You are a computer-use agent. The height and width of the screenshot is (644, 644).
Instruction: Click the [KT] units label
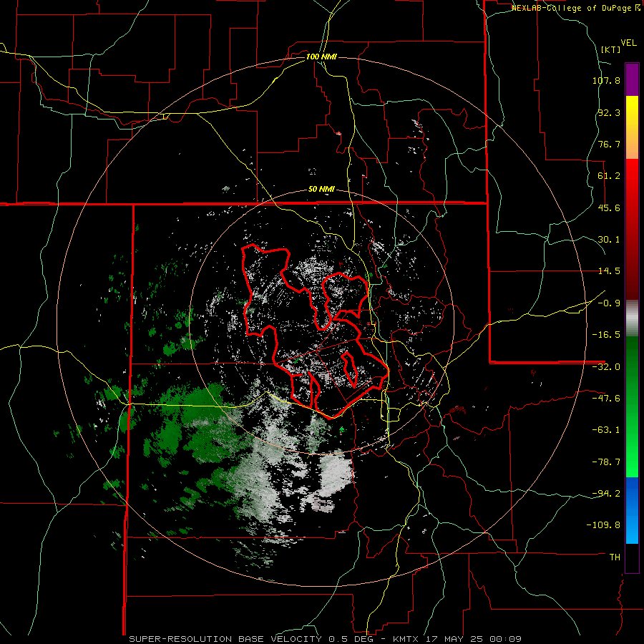pos(611,49)
